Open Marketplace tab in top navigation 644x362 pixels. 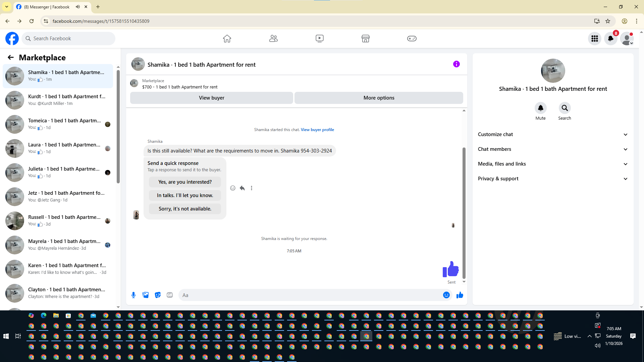[365, 39]
